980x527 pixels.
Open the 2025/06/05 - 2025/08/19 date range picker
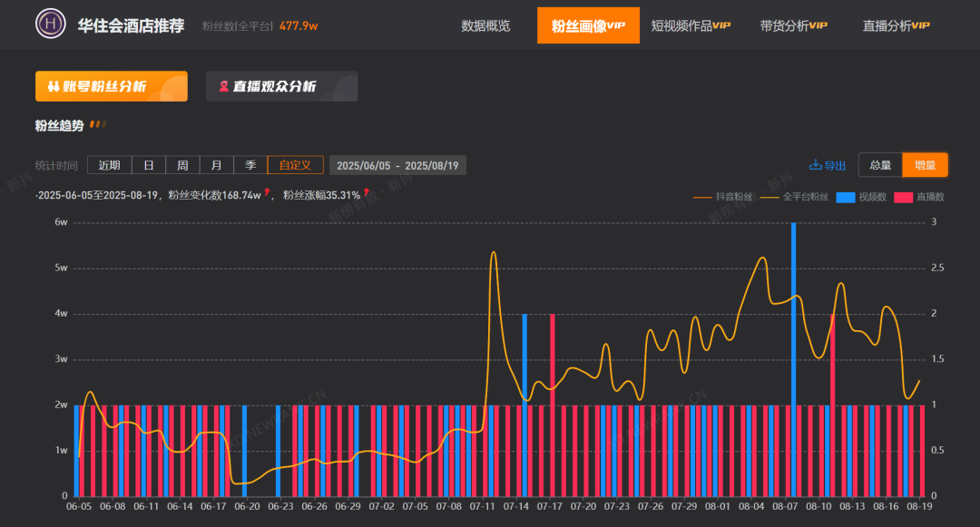pyautogui.click(x=397, y=165)
